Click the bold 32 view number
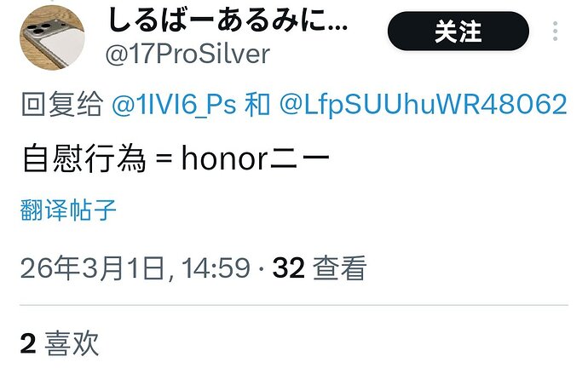This screenshot has height=368, width=588. tap(289, 268)
